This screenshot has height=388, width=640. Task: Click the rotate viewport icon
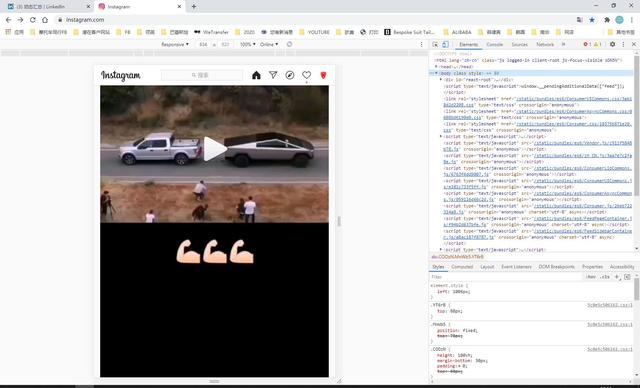289,44
